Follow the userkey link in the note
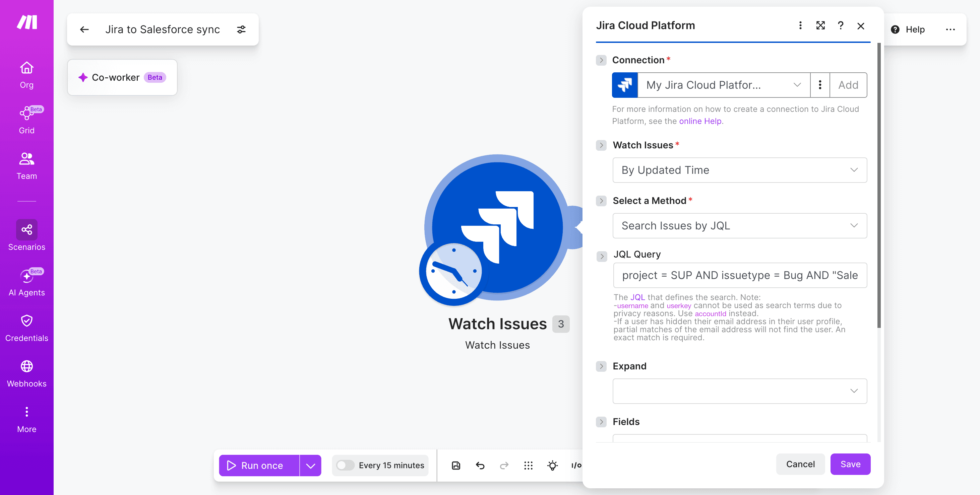Image resolution: width=980 pixels, height=495 pixels. tap(679, 306)
